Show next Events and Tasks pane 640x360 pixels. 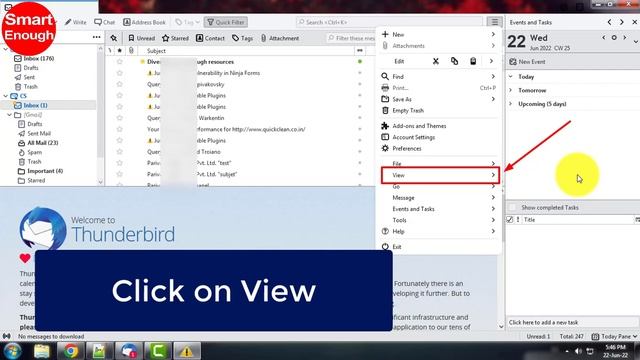point(622,22)
